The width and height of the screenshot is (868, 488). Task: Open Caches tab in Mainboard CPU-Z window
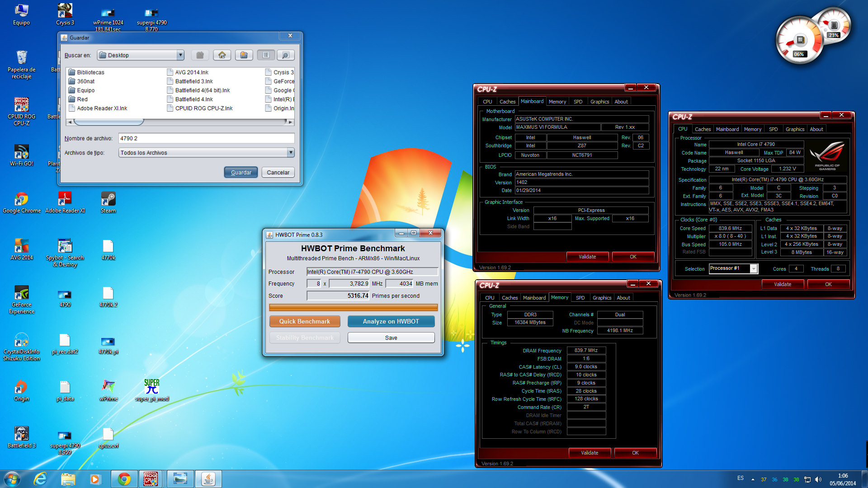[507, 102]
